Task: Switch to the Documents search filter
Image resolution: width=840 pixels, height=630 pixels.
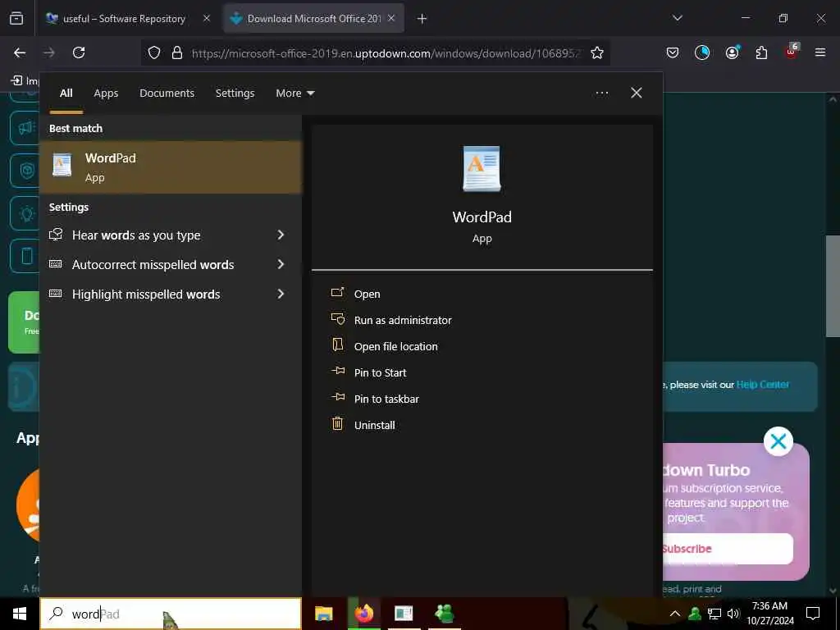Action: [x=167, y=94]
